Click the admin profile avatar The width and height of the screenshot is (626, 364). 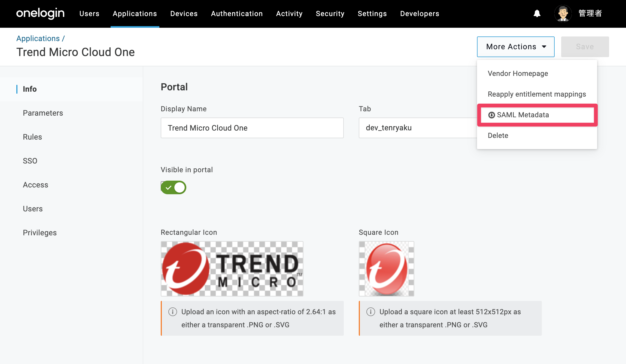(563, 13)
